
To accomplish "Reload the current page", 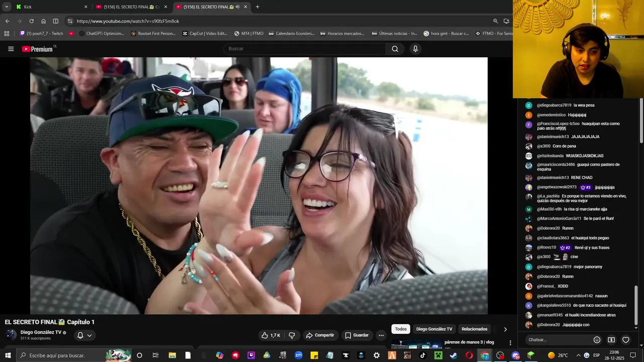I will point(31,21).
